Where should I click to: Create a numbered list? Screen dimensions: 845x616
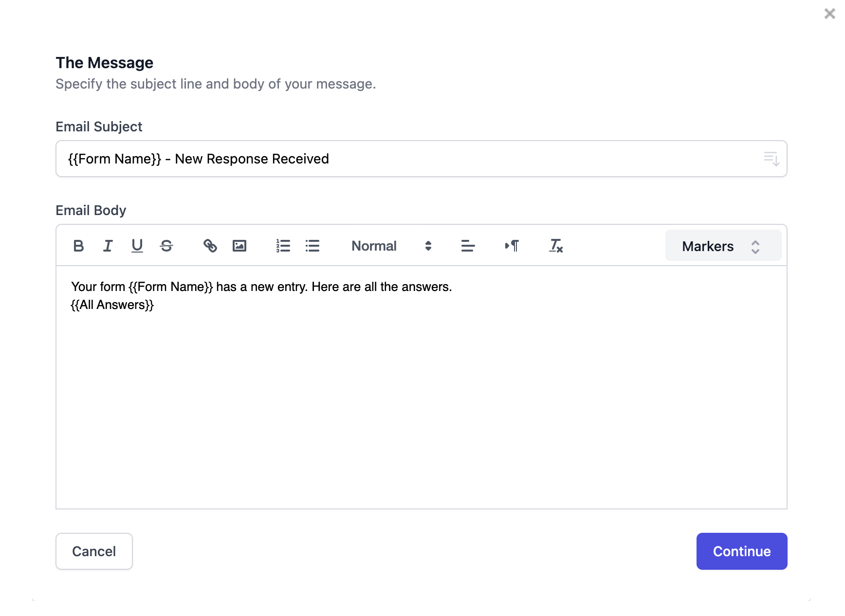click(283, 246)
